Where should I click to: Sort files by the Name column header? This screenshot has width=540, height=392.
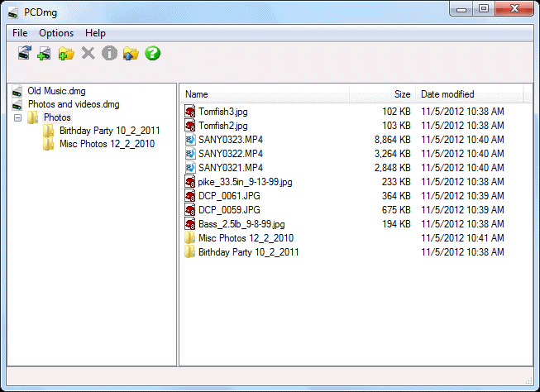point(265,94)
